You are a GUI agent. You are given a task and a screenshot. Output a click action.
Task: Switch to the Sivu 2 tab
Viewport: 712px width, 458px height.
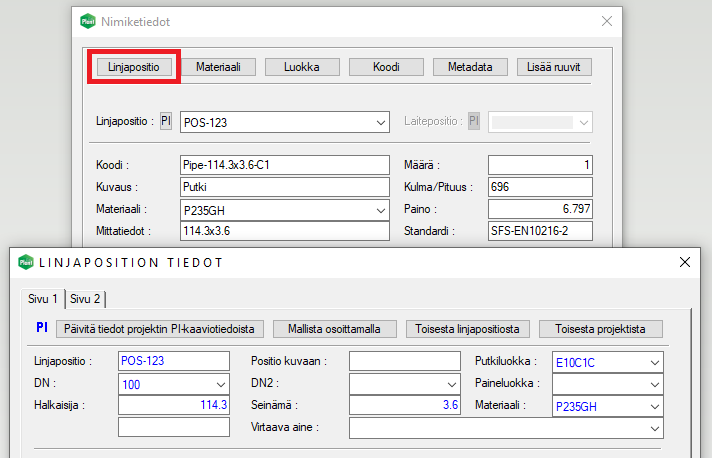(x=86, y=298)
